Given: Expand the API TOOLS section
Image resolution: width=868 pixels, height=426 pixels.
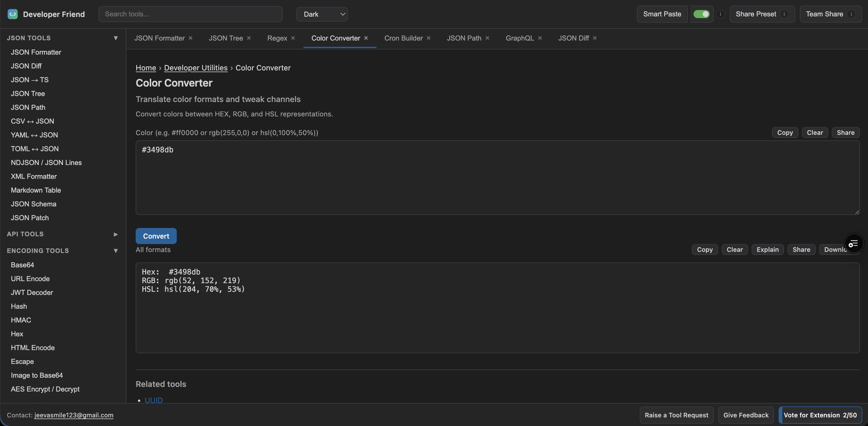Looking at the screenshot, I should click(116, 234).
